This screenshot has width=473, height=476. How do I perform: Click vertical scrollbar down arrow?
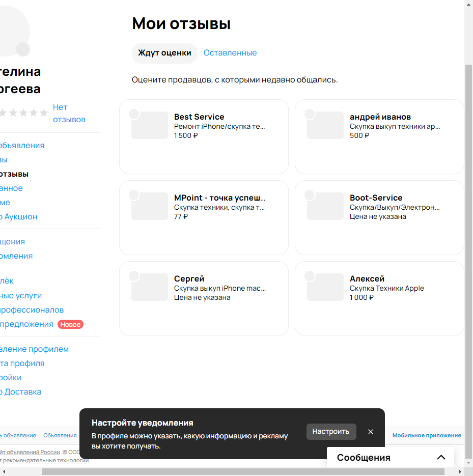click(x=468, y=463)
